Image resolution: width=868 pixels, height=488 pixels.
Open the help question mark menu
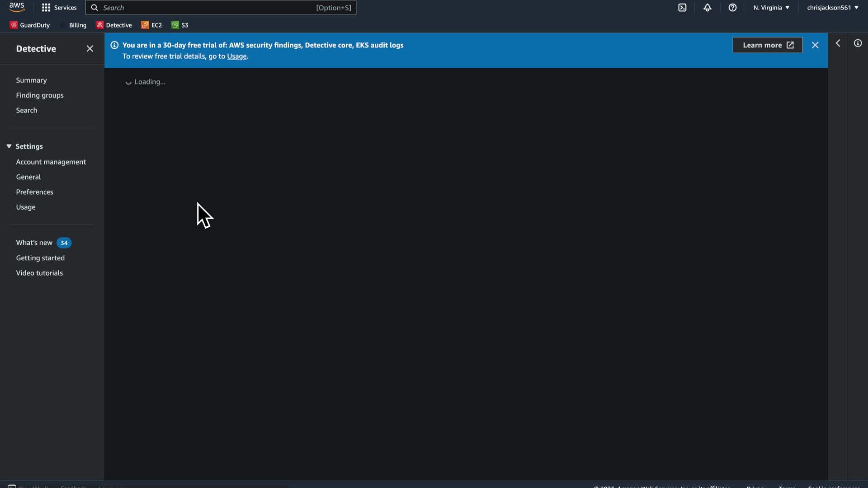click(732, 8)
